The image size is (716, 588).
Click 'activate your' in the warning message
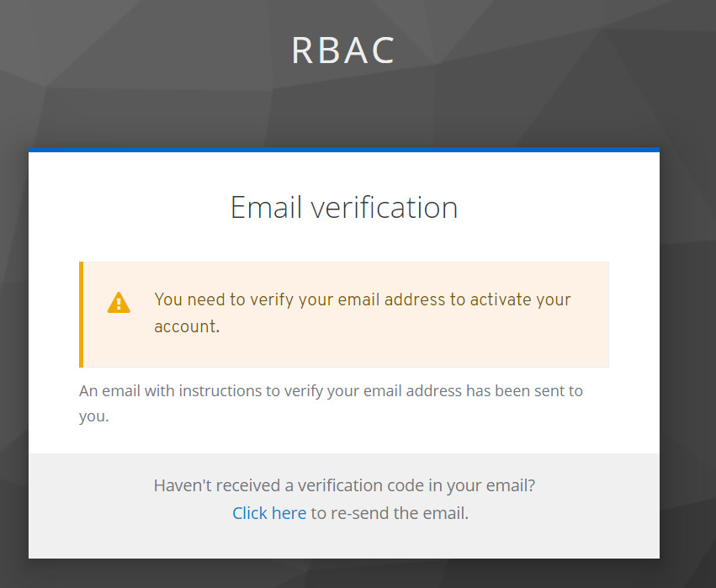click(521, 300)
